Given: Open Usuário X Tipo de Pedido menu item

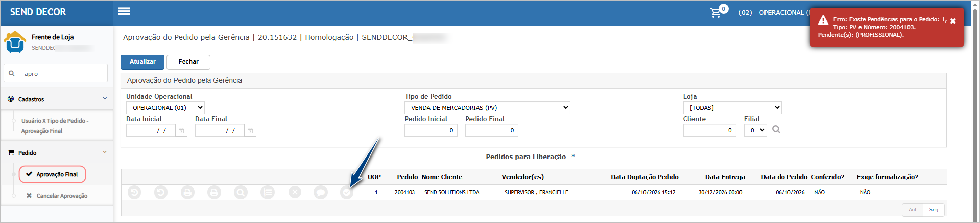Looking at the screenshot, I should (55, 126).
